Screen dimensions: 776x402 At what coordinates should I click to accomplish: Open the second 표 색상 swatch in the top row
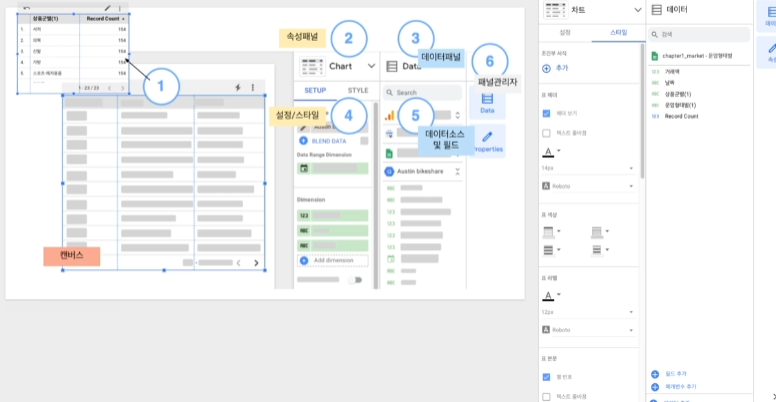[600, 231]
